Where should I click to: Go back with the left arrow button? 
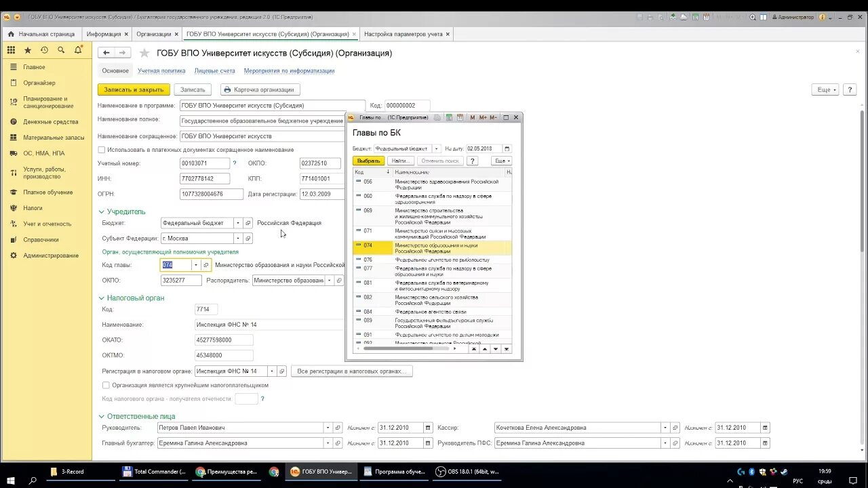pyautogui.click(x=106, y=52)
